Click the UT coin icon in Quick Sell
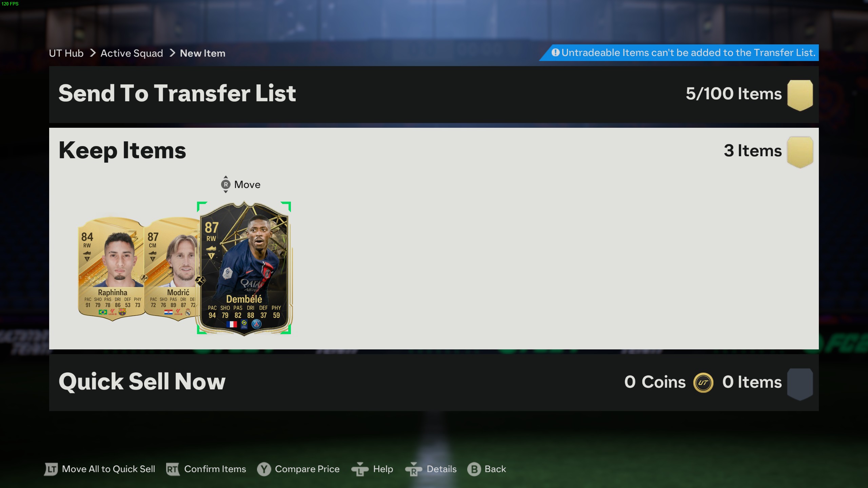868x488 pixels. [703, 383]
